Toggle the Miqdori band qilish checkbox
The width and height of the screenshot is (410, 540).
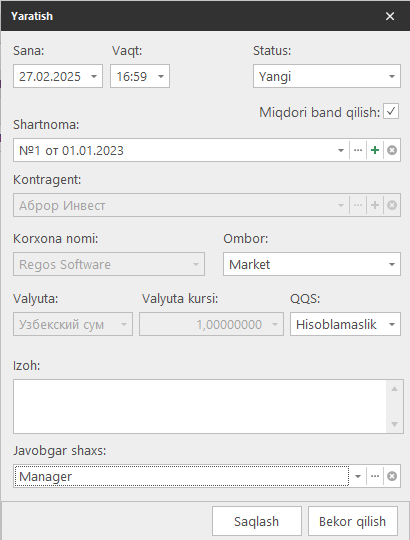point(391,112)
